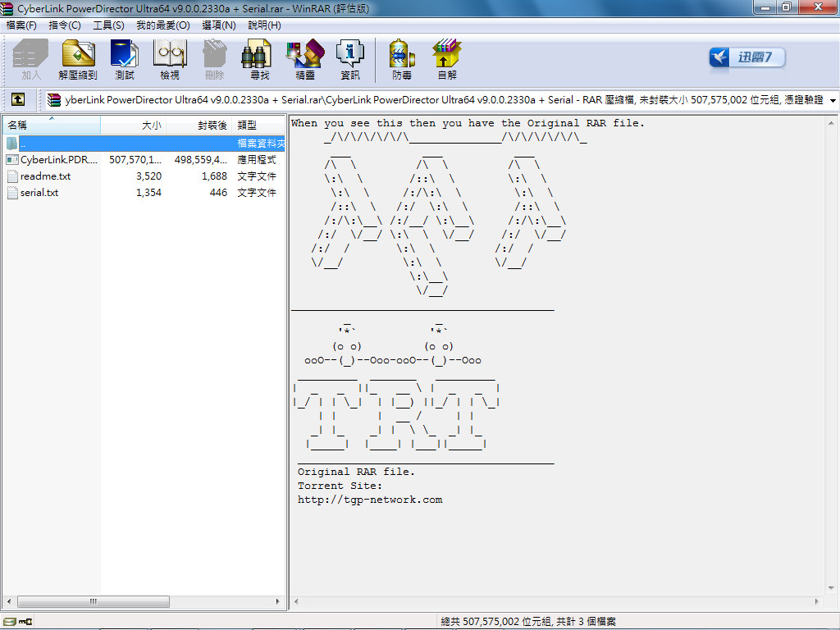Click the readme.txt file icon
The image size is (840, 630).
coord(12,176)
